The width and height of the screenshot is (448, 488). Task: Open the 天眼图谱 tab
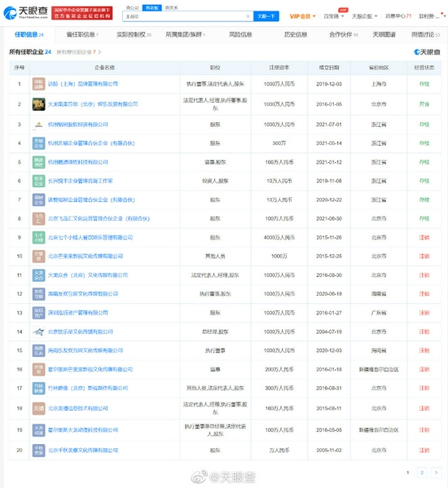[x=384, y=34]
